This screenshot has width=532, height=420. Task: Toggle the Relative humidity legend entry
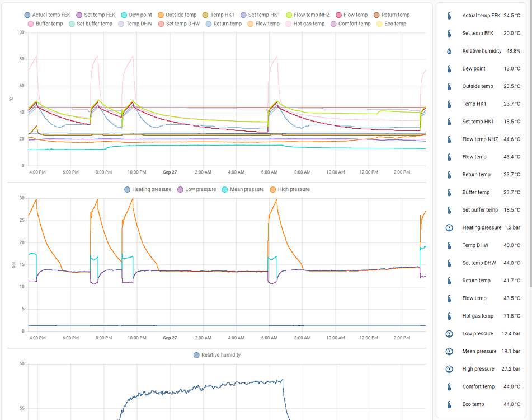pos(217,355)
